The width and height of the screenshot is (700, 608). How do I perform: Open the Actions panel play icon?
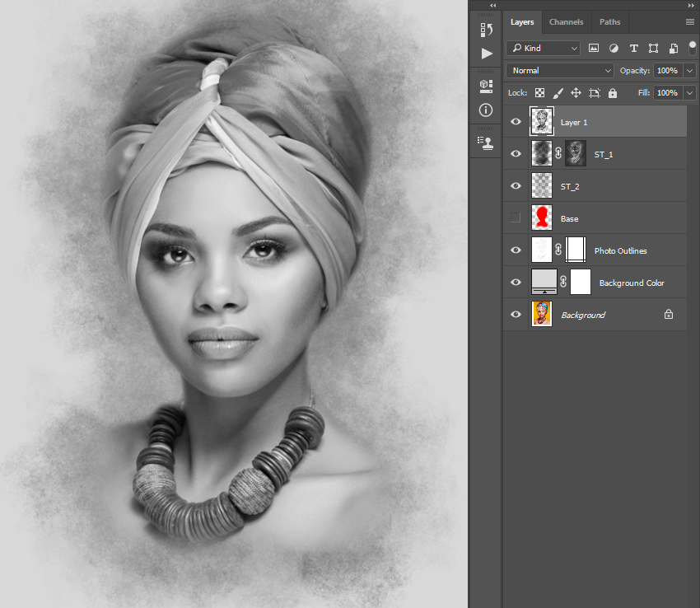click(487, 54)
